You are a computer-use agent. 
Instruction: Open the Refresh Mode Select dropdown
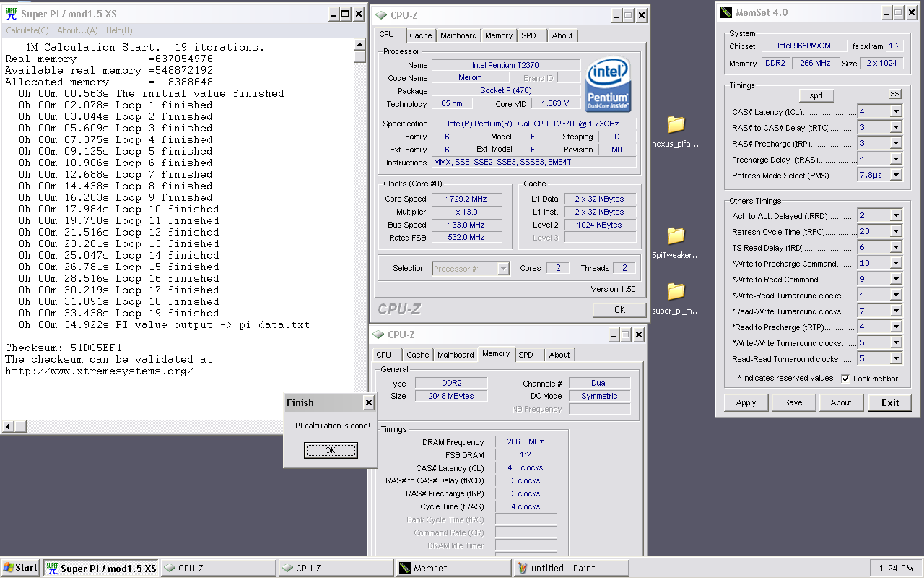[896, 176]
